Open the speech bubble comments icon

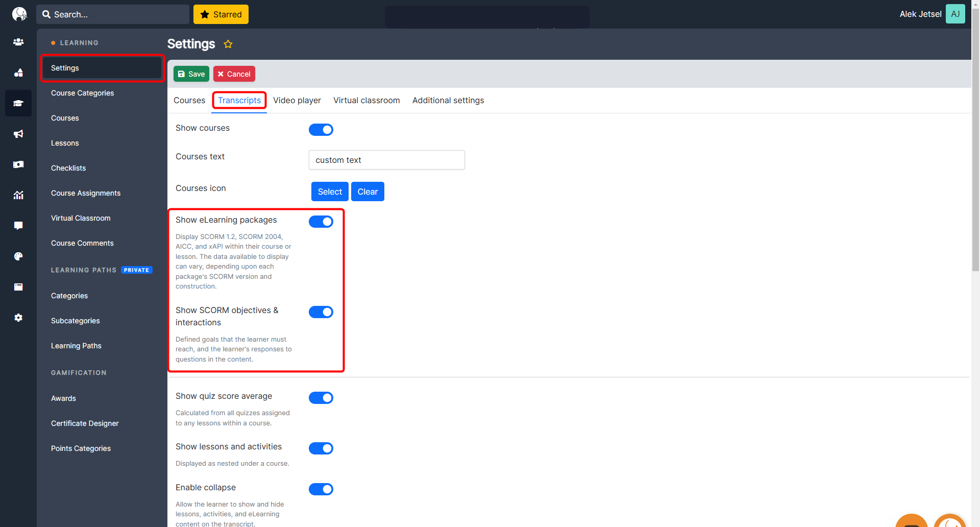18,226
